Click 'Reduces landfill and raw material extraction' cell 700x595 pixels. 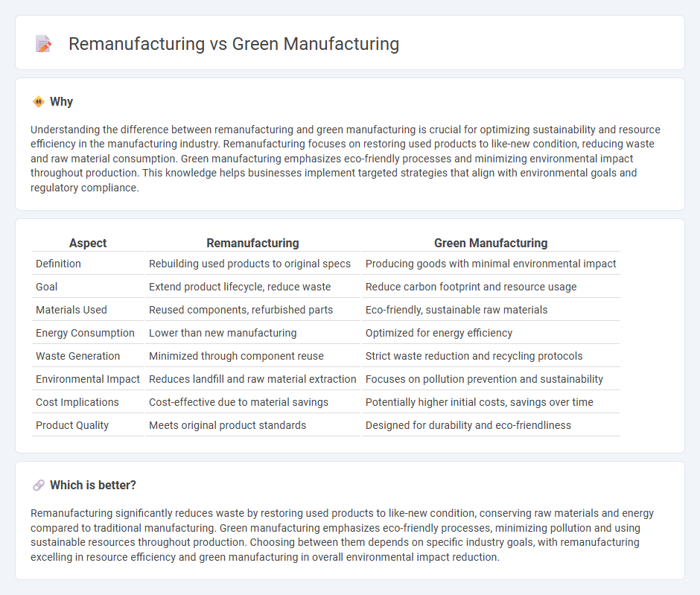point(252,379)
